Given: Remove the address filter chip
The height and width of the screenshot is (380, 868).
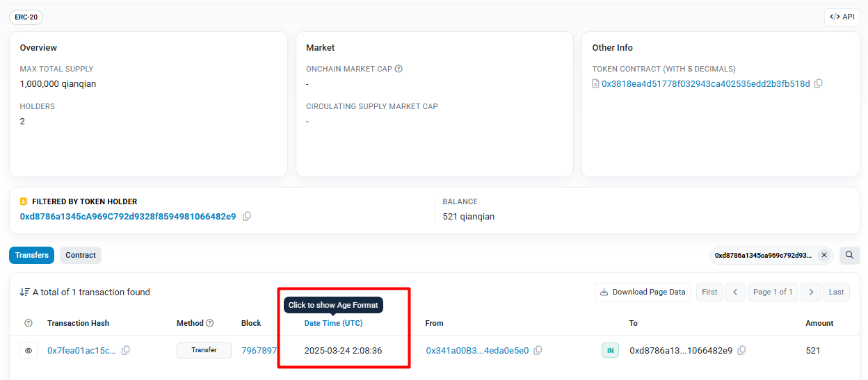Looking at the screenshot, I should 824,255.
